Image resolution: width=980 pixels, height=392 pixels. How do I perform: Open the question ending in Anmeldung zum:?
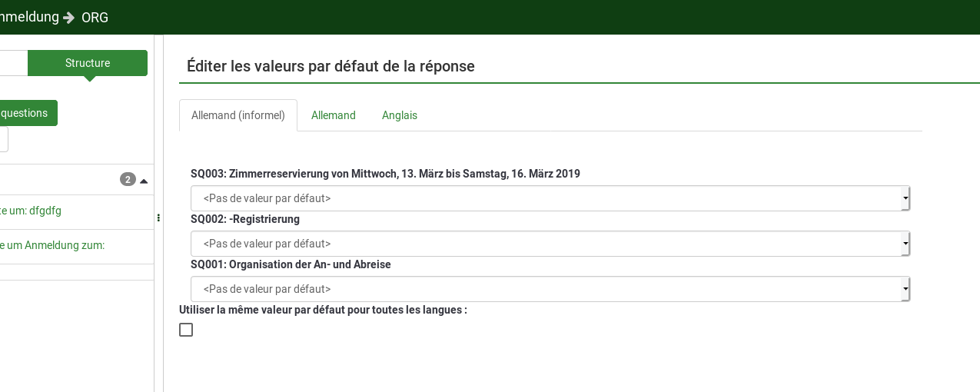tap(52, 246)
